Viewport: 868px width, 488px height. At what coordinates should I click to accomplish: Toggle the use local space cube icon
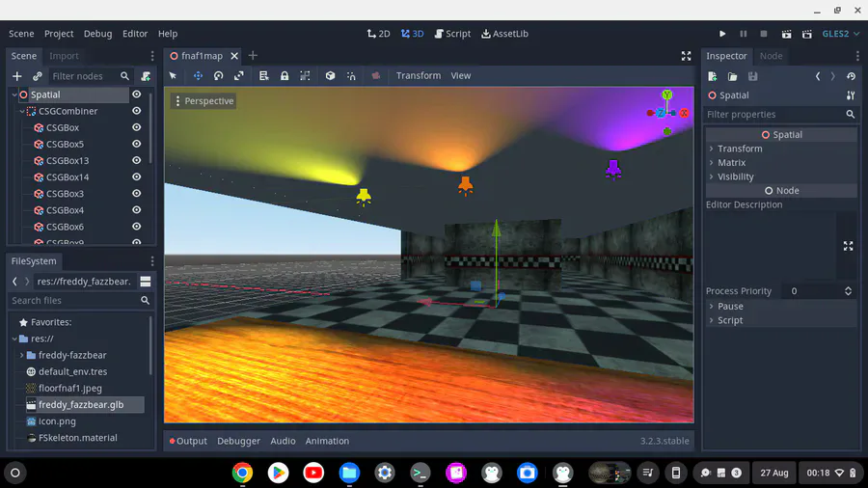[330, 76]
